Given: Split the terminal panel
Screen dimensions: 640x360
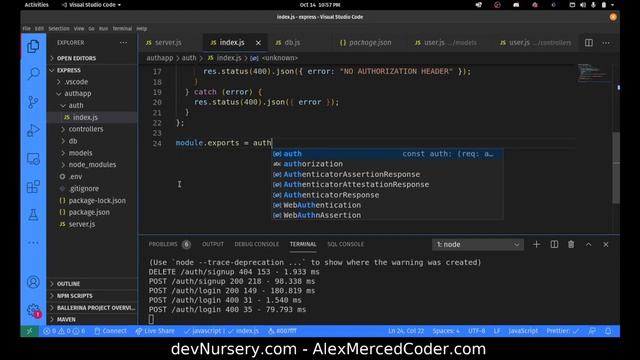Looking at the screenshot, I should pos(554,244).
